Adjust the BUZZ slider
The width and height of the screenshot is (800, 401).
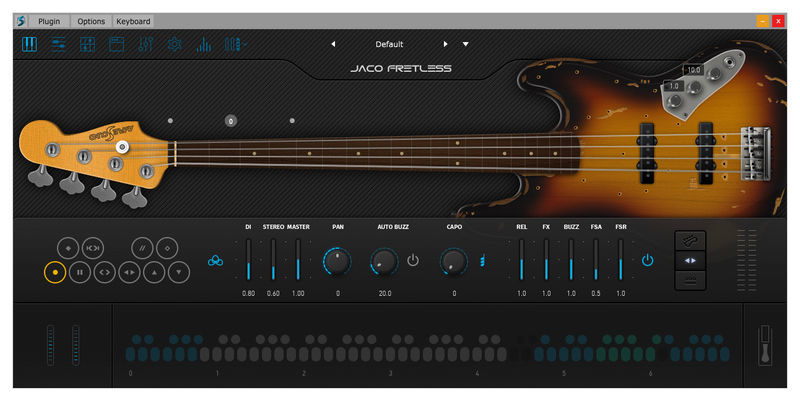[571, 259]
